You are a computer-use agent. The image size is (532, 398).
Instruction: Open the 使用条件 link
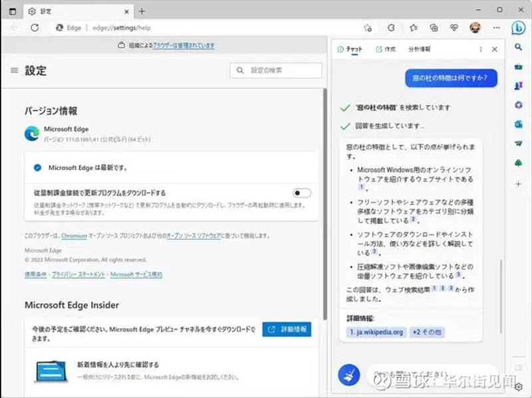pyautogui.click(x=36, y=274)
